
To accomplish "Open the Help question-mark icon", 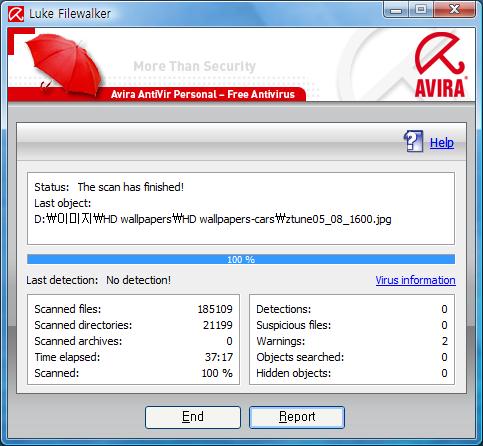I will point(413,141).
